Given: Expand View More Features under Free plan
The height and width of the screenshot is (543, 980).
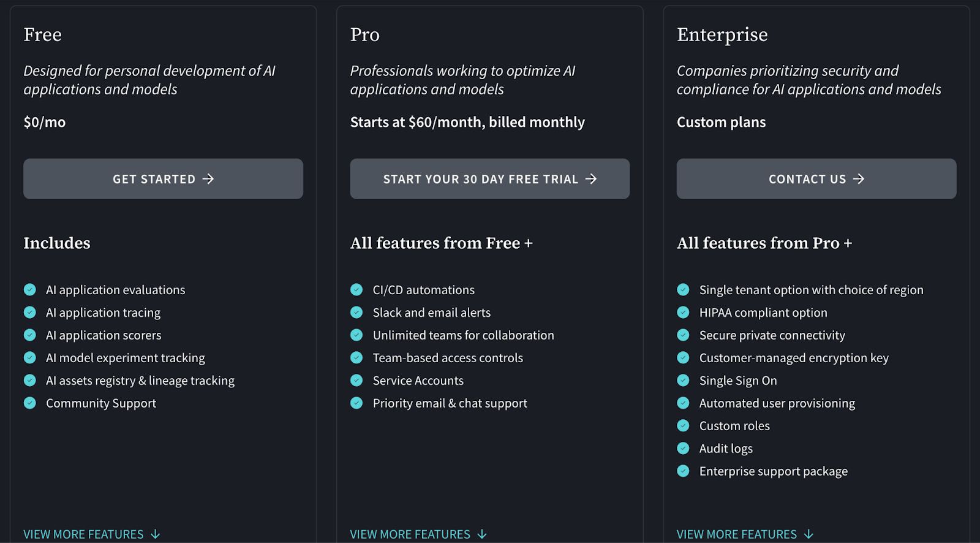Looking at the screenshot, I should 92,534.
